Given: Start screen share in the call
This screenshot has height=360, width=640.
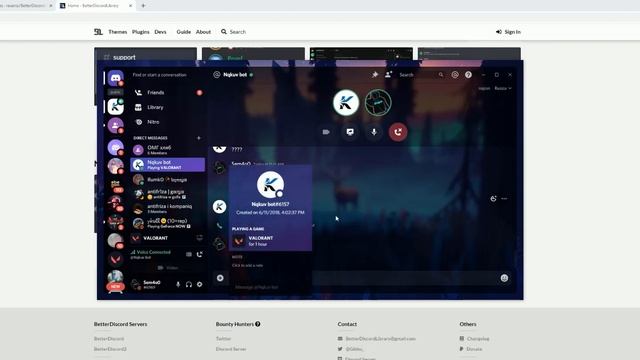Looking at the screenshot, I should tap(350, 132).
